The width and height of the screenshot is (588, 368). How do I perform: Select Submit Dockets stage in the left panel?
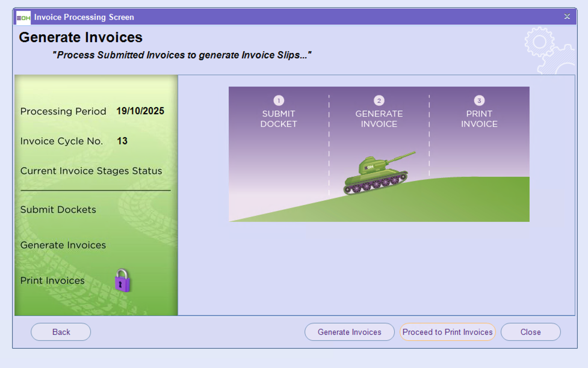coord(58,210)
